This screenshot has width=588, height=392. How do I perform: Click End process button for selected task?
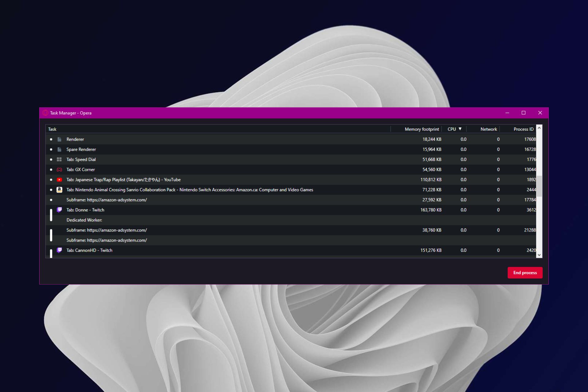coord(525,273)
